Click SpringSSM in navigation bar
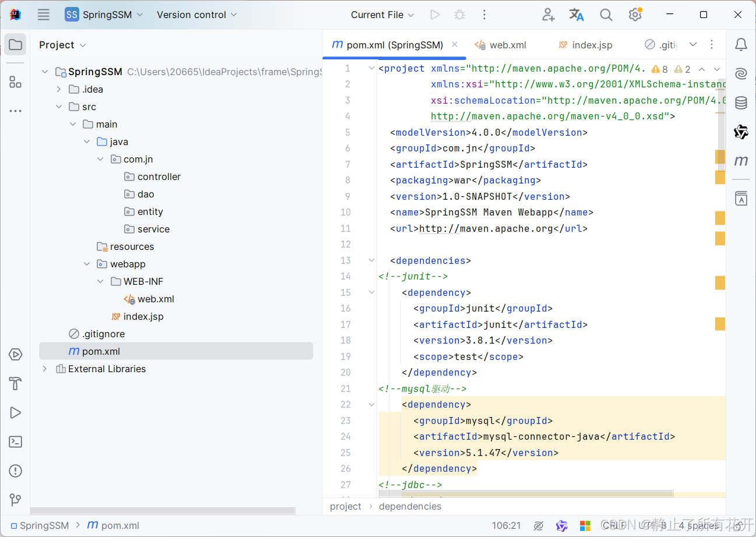The image size is (756, 537). (x=40, y=525)
